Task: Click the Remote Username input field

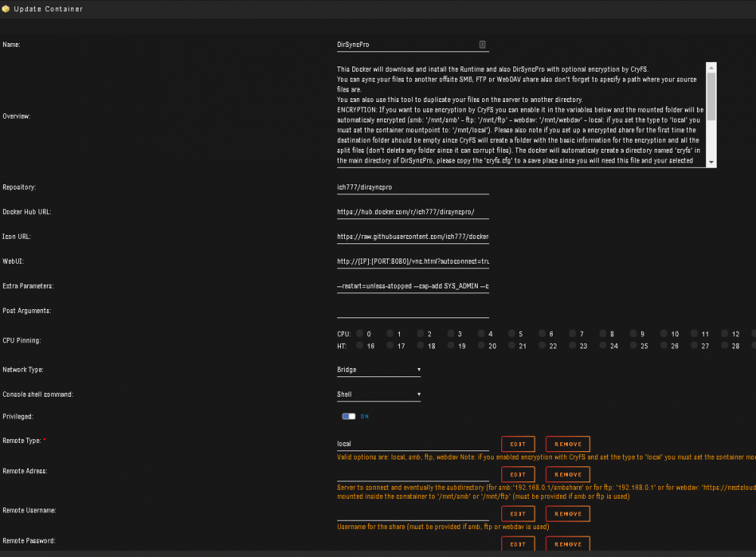Action: point(413,514)
